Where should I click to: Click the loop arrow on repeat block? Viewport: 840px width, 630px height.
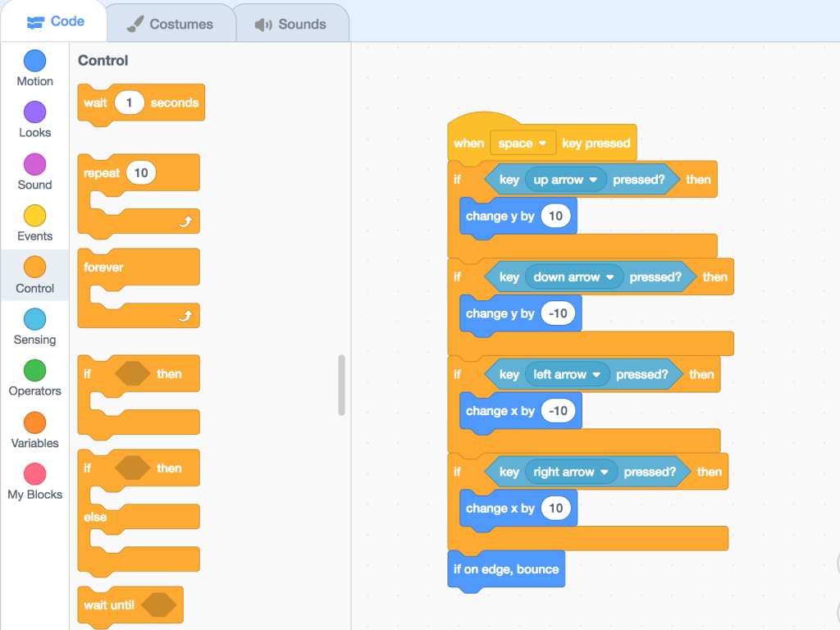tap(185, 221)
